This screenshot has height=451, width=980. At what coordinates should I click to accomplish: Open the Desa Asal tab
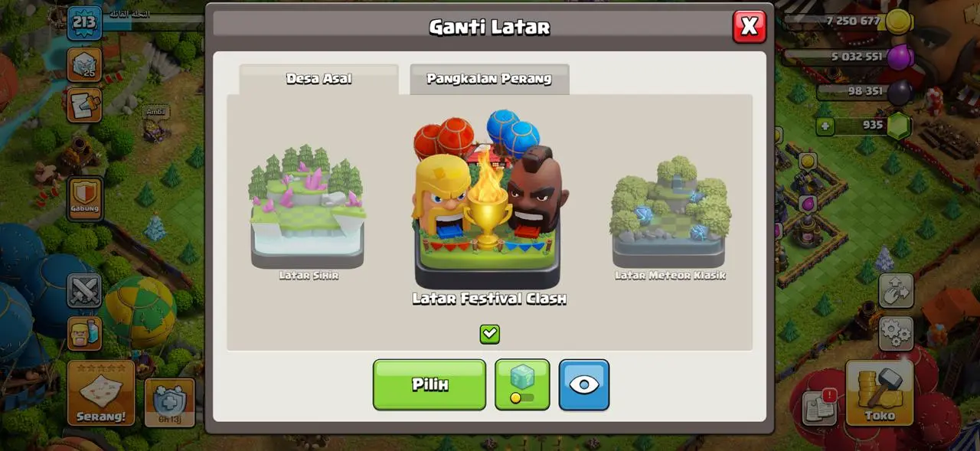tap(318, 79)
